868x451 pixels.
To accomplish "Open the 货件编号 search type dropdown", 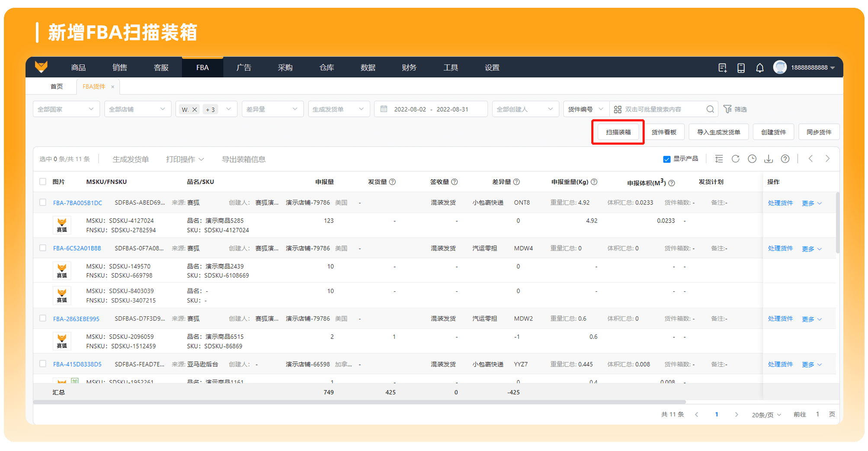I will click(586, 109).
